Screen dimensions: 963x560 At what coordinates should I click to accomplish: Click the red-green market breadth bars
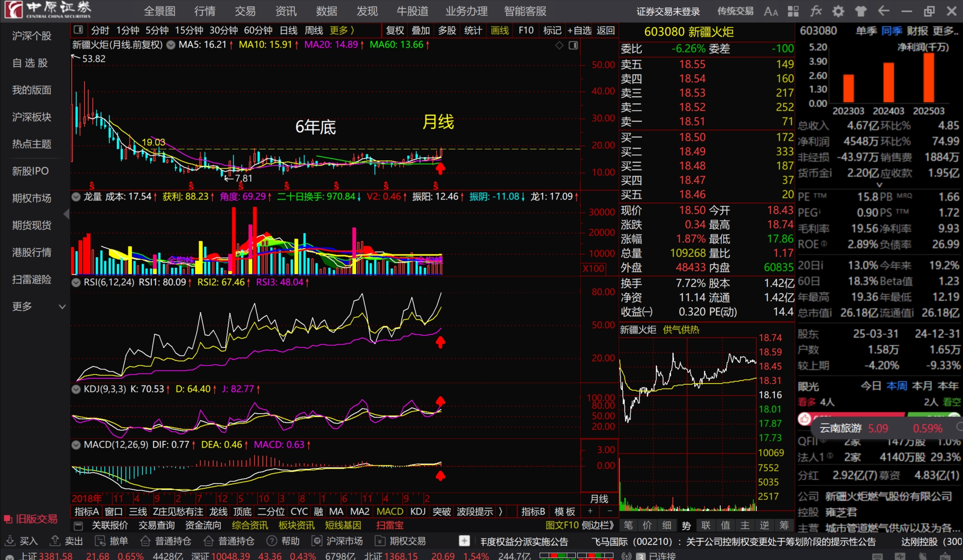pos(576,556)
